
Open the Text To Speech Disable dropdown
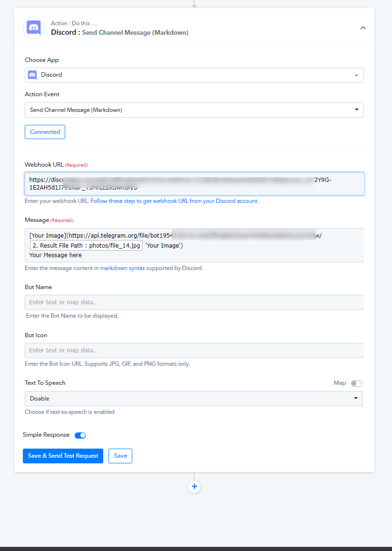pos(194,399)
